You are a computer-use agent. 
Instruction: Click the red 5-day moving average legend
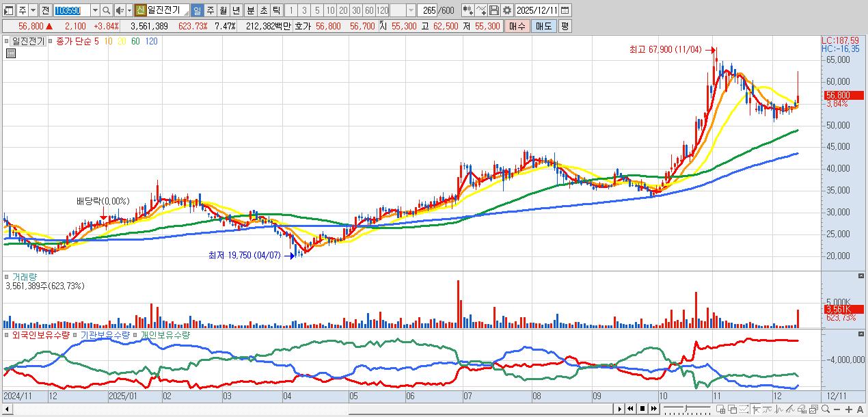pos(96,41)
